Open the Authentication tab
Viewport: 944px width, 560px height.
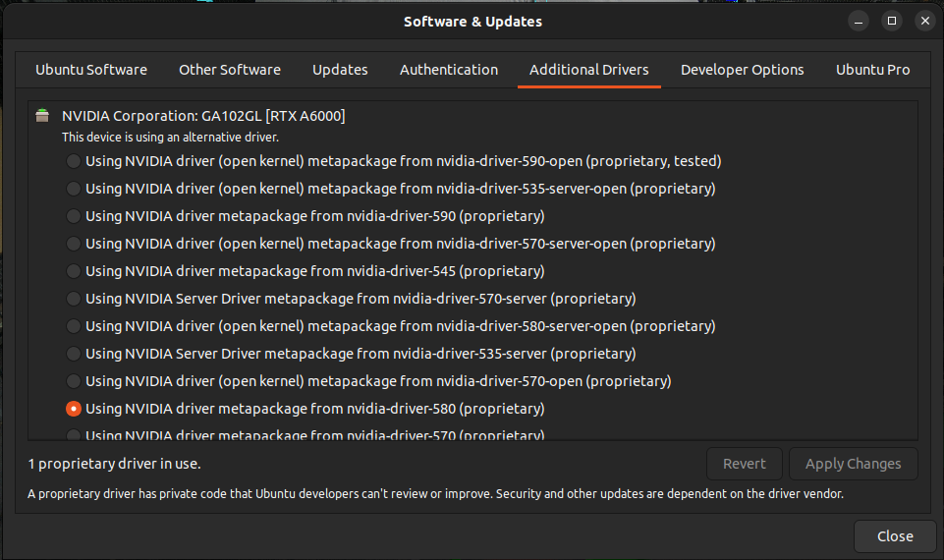[449, 70]
